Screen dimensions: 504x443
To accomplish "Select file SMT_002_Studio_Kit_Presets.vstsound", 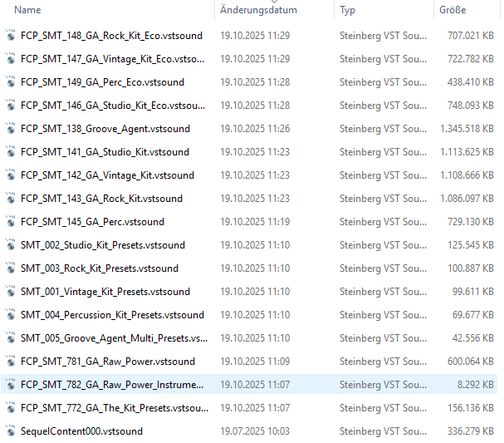I will tap(103, 245).
